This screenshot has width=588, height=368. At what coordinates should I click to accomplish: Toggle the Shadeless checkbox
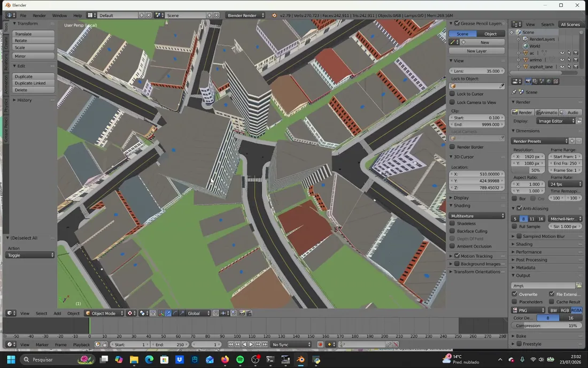[452, 223]
